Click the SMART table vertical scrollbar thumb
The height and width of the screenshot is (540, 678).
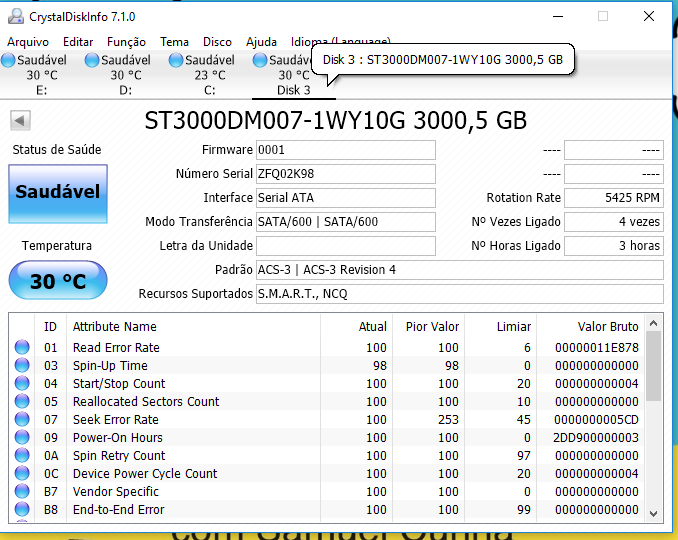[x=653, y=367]
